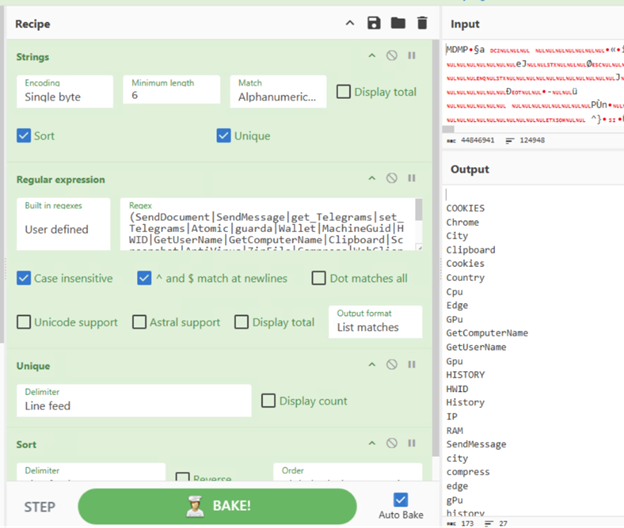
Task: Disable the Regular expression operation
Action: pos(392,178)
